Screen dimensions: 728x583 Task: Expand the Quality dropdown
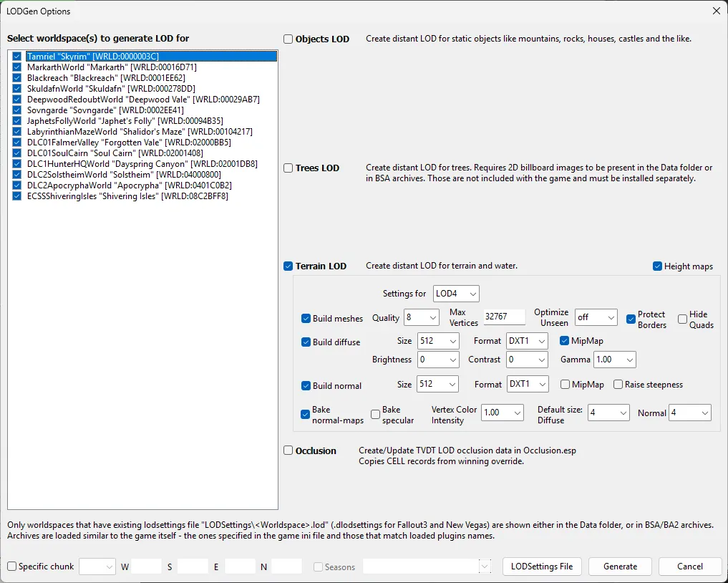point(422,317)
